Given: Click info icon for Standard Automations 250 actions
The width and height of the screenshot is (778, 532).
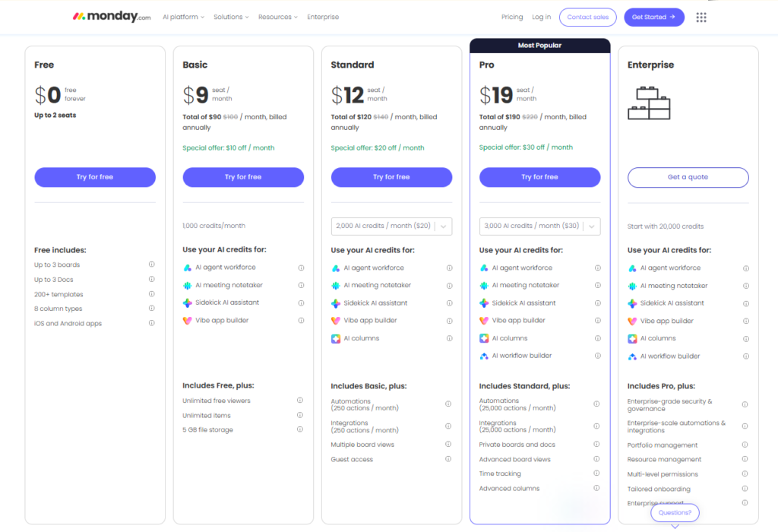Looking at the screenshot, I should [x=448, y=404].
